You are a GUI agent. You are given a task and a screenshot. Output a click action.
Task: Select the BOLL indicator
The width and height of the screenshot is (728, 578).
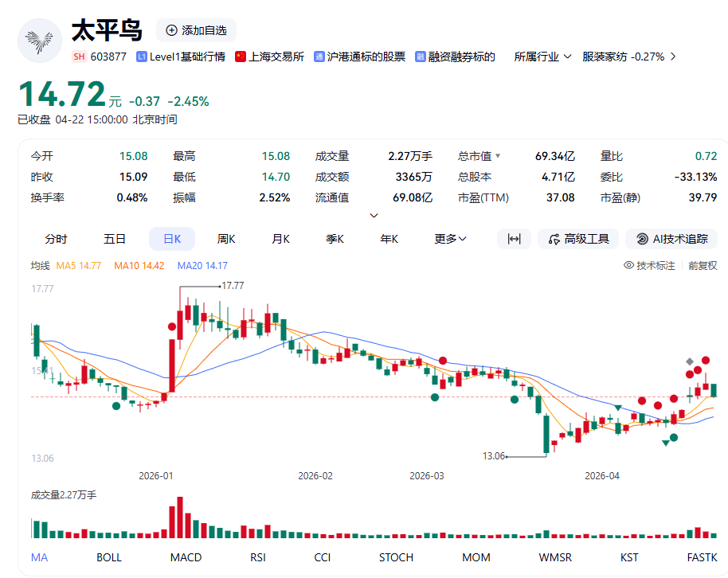point(109,557)
